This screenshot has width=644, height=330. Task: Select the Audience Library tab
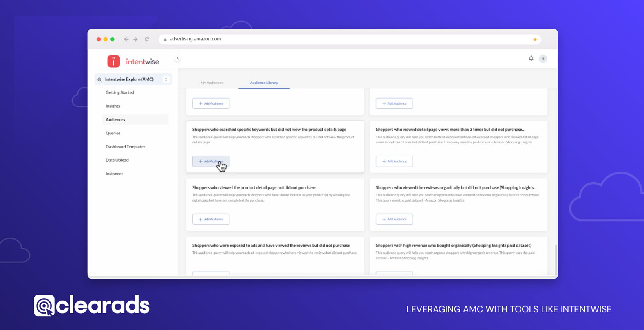click(x=264, y=83)
